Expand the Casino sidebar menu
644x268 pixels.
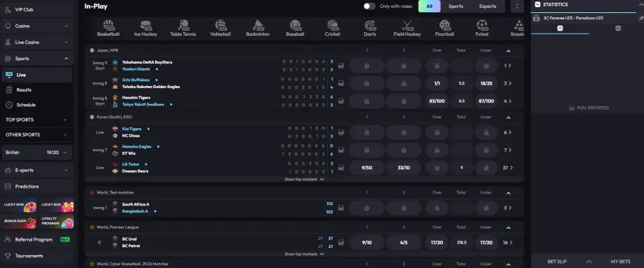pyautogui.click(x=37, y=26)
